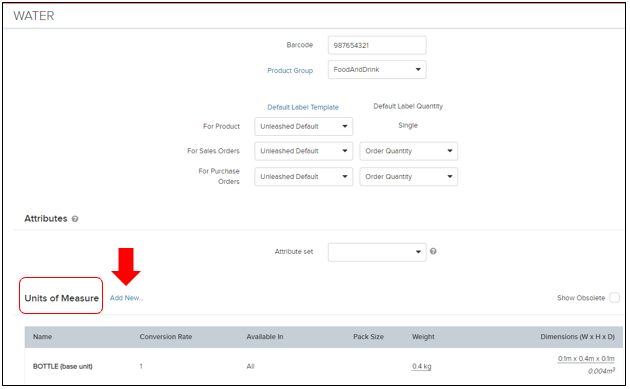Open For Sales Orders label template dropdown
Viewport: 630px width, 389px height.
(303, 151)
